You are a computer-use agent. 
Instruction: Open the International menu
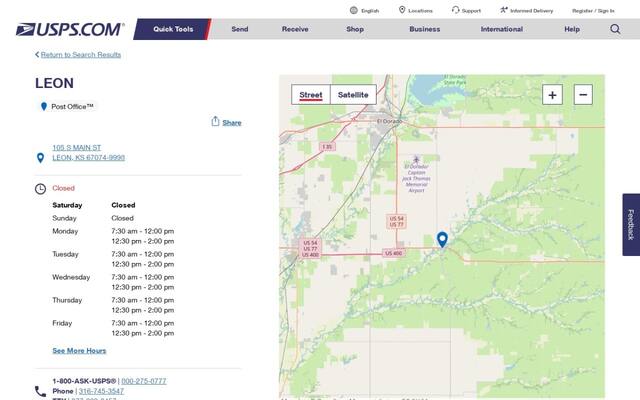502,29
